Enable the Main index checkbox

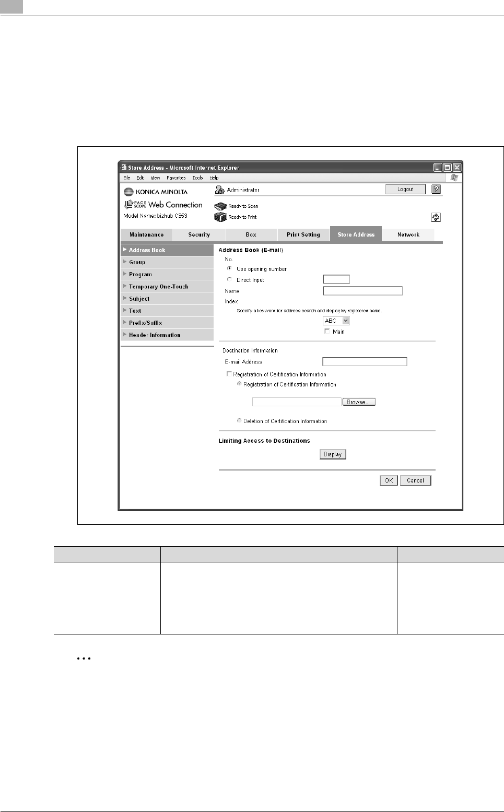(327, 331)
